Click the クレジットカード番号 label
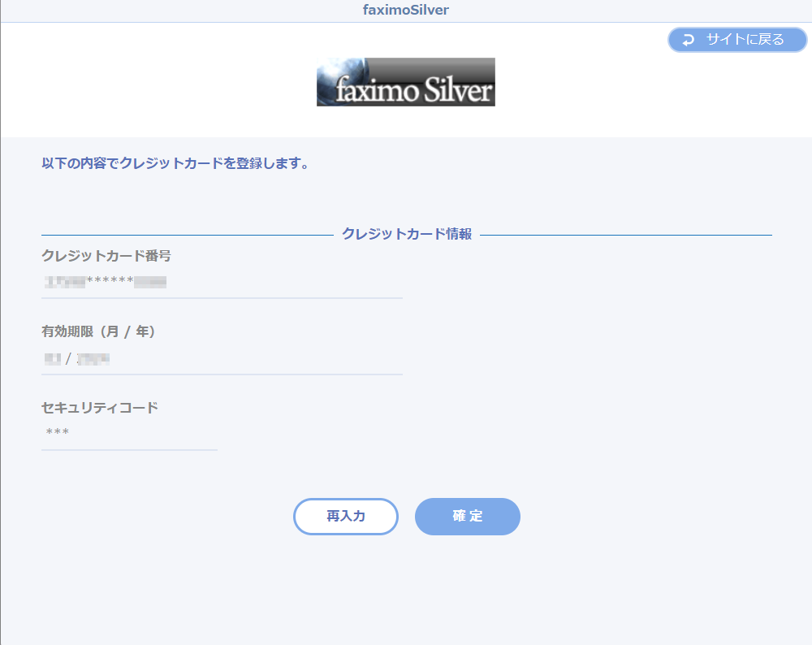 click(106, 255)
